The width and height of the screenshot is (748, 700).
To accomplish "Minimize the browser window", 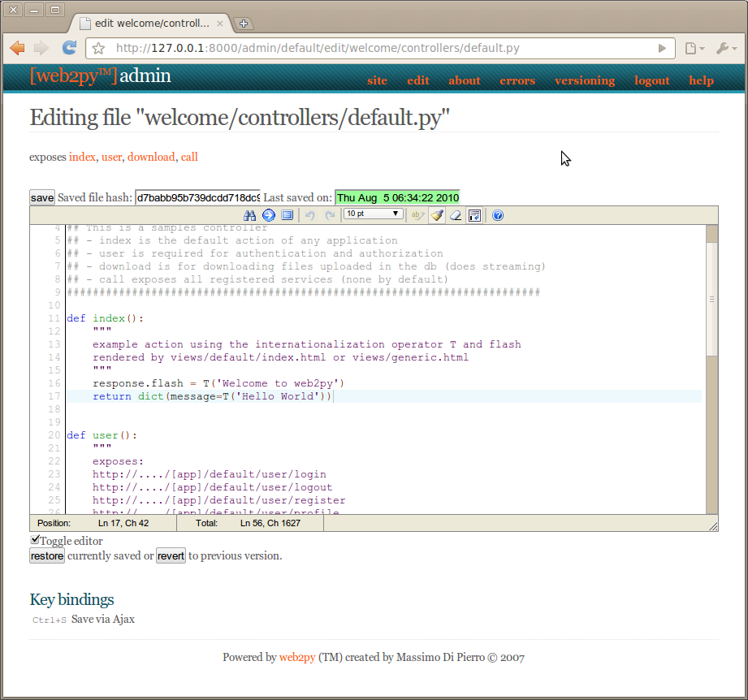I will point(34,10).
